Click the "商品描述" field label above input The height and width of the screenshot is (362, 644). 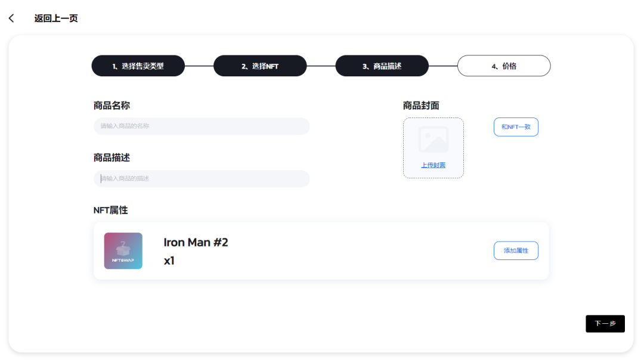(x=112, y=158)
